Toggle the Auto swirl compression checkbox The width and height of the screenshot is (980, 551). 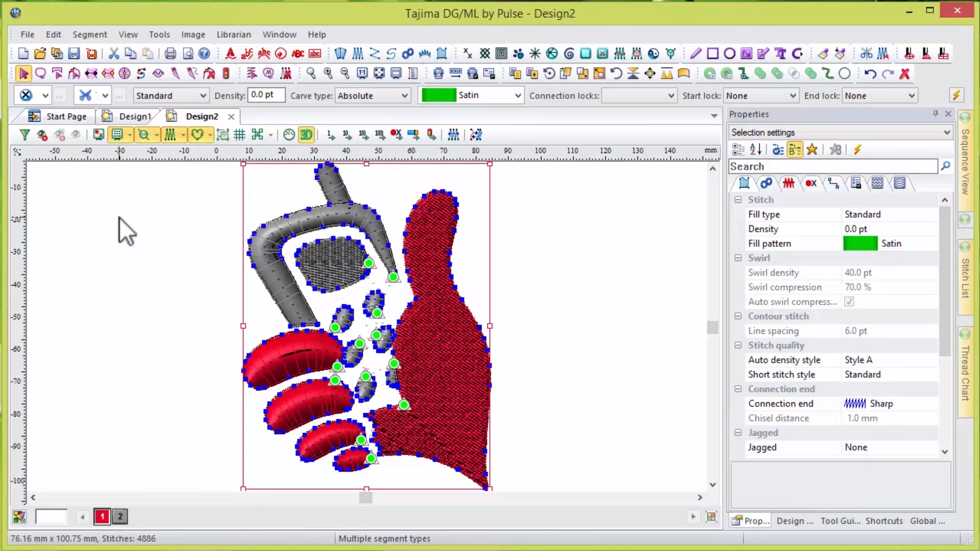[849, 302]
